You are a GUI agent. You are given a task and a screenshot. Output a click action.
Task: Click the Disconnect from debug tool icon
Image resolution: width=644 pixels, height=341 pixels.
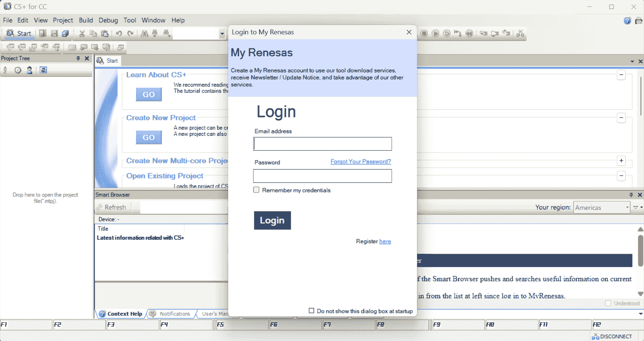pyautogui.click(x=520, y=34)
